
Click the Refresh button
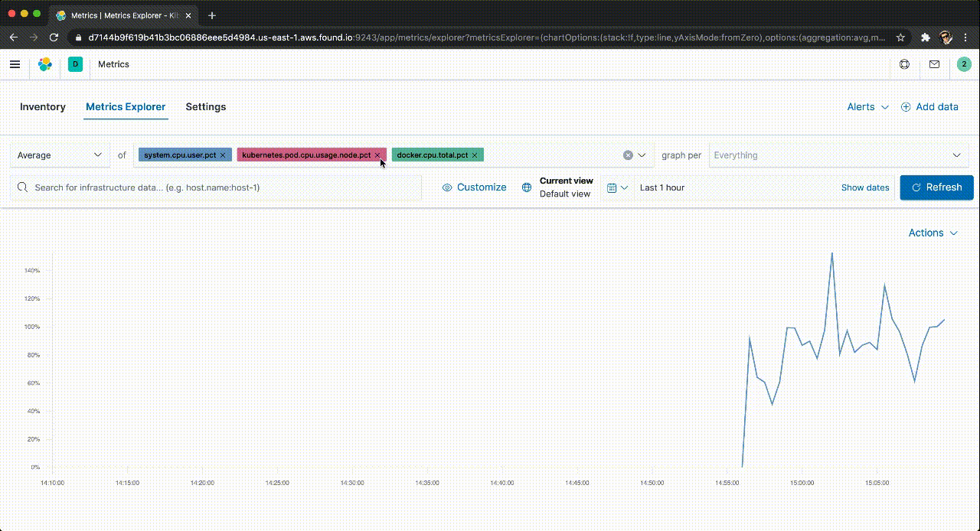936,187
